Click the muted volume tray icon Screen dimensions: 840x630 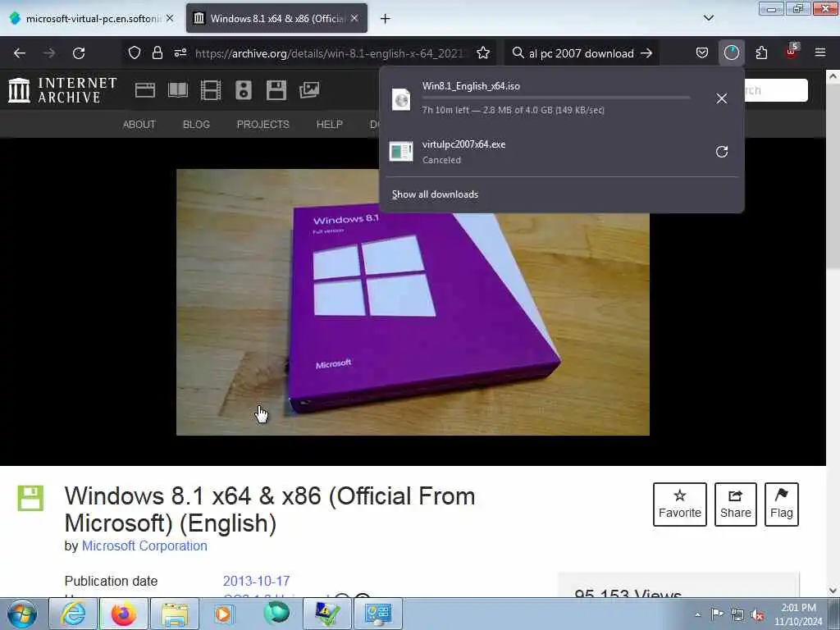pos(757,614)
